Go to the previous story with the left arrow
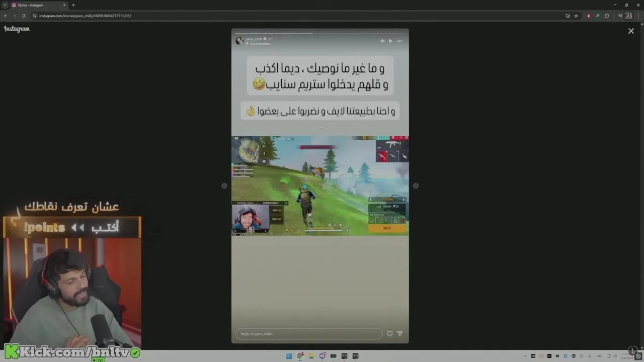The image size is (644, 362). click(x=224, y=186)
